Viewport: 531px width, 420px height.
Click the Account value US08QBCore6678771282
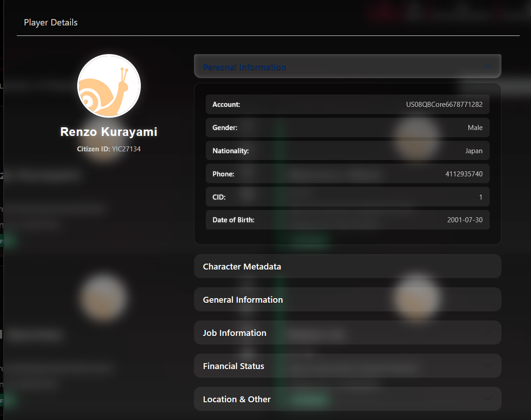click(444, 105)
